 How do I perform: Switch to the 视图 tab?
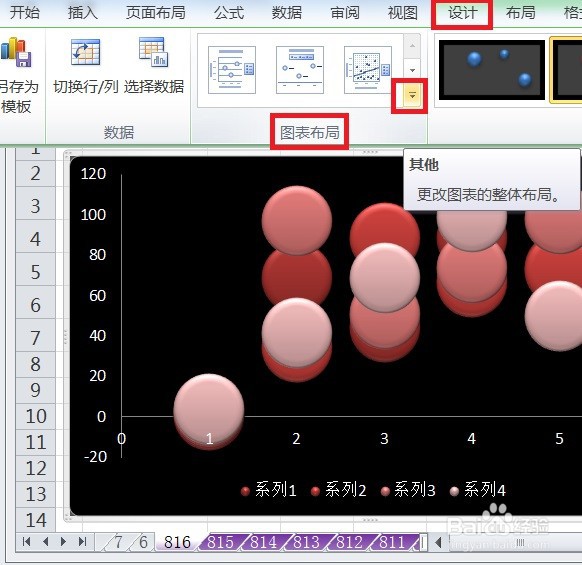pos(403,13)
